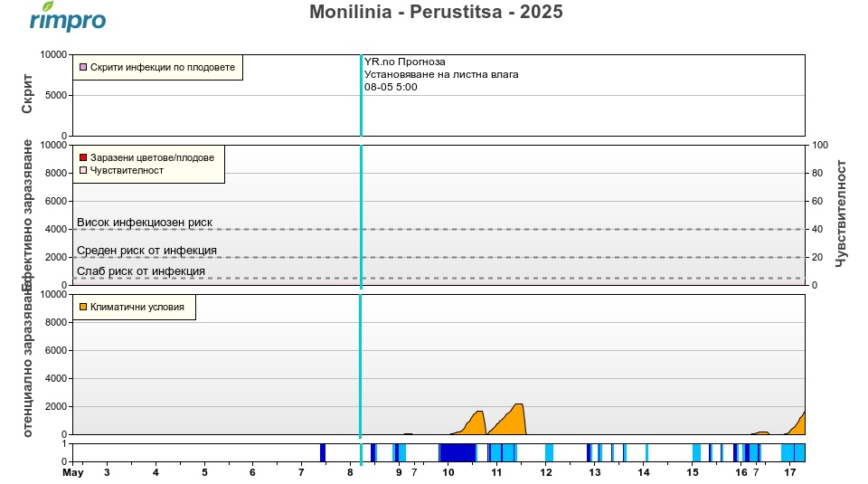Screen dimensions: 868x484
Task: Click the rising orange peak on May 17
Action: point(798,426)
